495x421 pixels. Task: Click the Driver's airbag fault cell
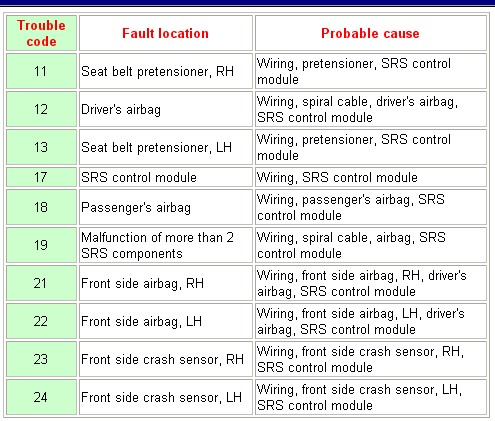[166, 109]
